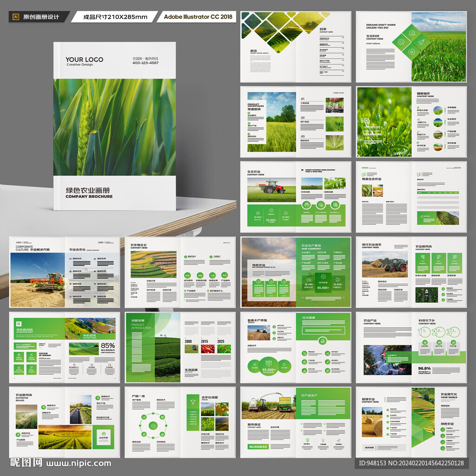Click DREAMS DON'T WORK UNLESS YOU DO heading

[381, 26]
